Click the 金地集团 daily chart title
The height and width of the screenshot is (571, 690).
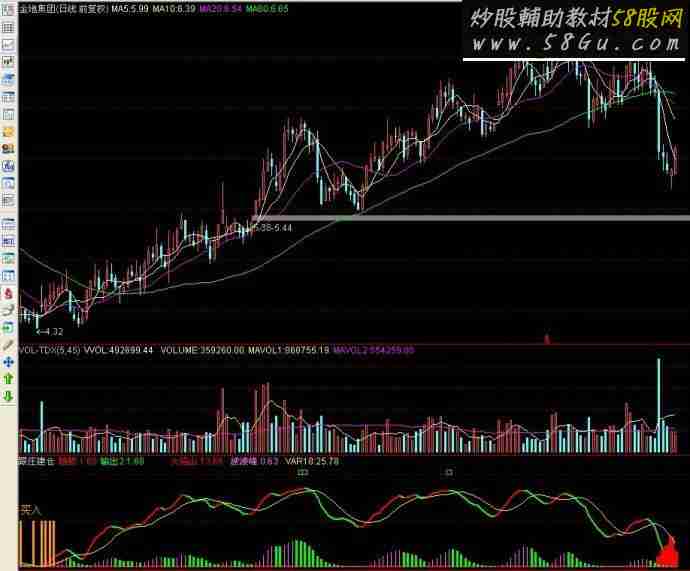pyautogui.click(x=63, y=8)
